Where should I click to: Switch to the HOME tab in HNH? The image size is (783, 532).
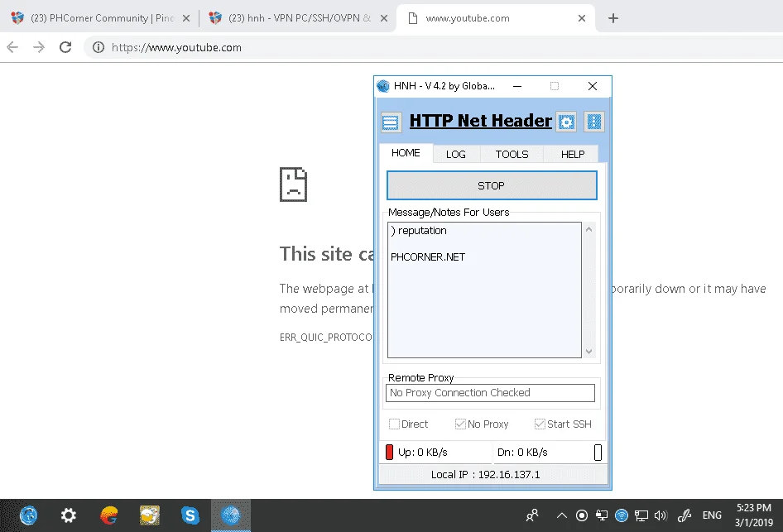coord(406,153)
